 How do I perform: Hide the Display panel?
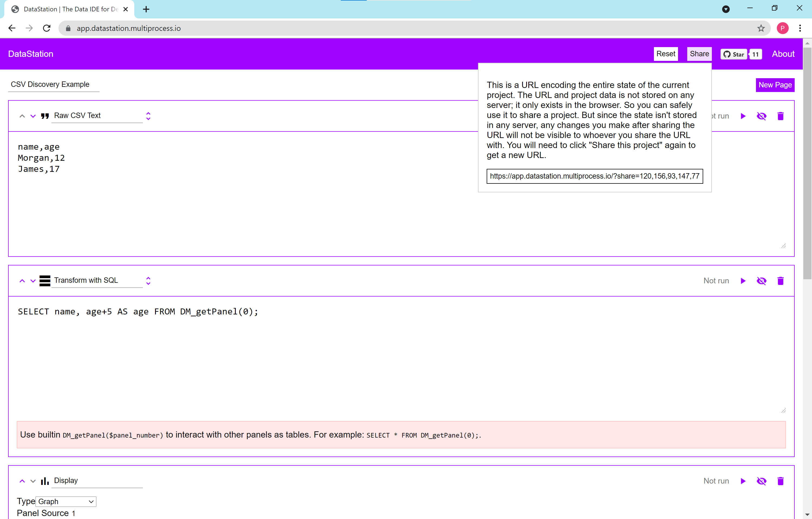tap(761, 481)
